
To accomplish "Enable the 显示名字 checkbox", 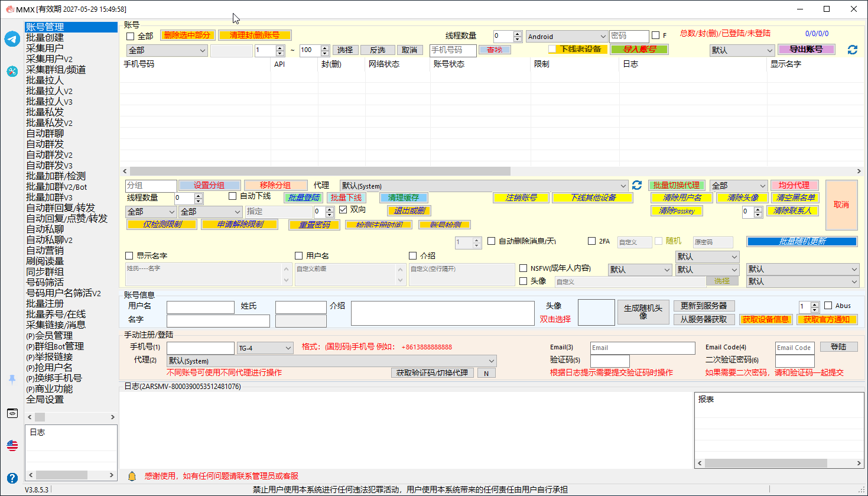I will tap(129, 255).
